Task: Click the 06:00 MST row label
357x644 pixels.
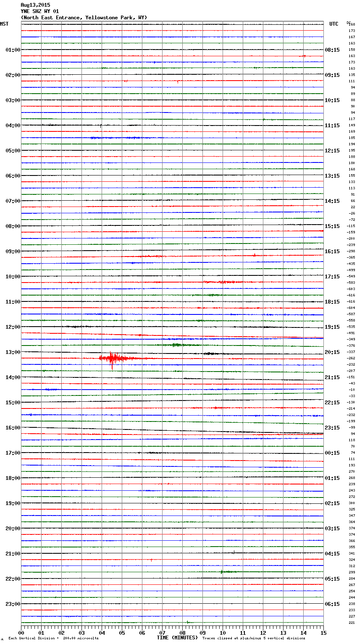Action: [x=13, y=176]
